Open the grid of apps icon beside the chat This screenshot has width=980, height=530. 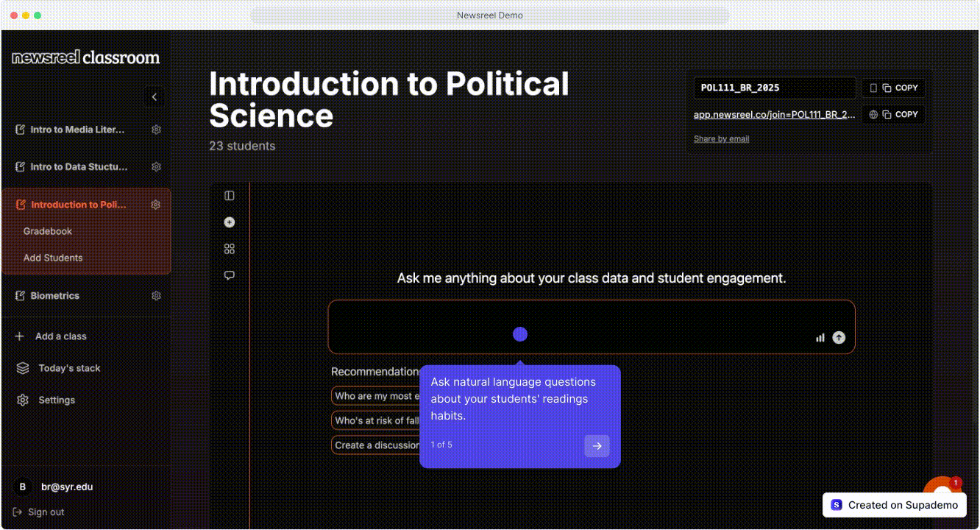pos(229,248)
